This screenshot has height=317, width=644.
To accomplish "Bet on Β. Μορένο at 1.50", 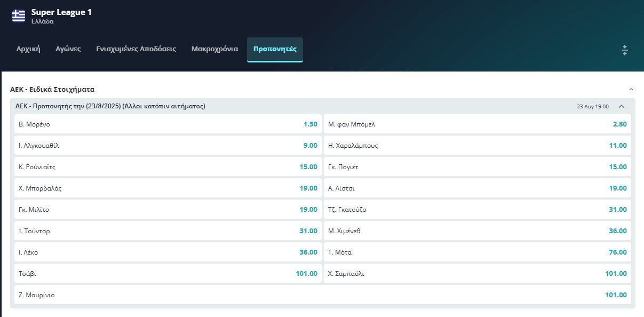I will pos(168,124).
